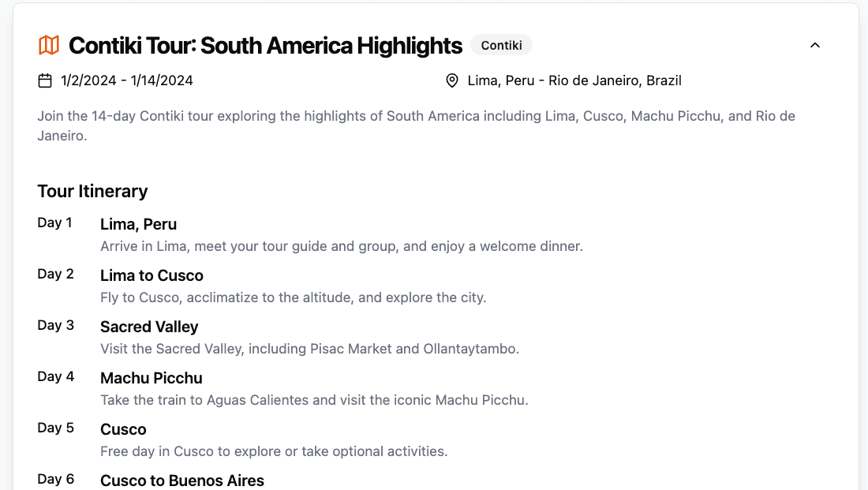
Task: Click the orange map icon beside tour title
Action: click(49, 46)
